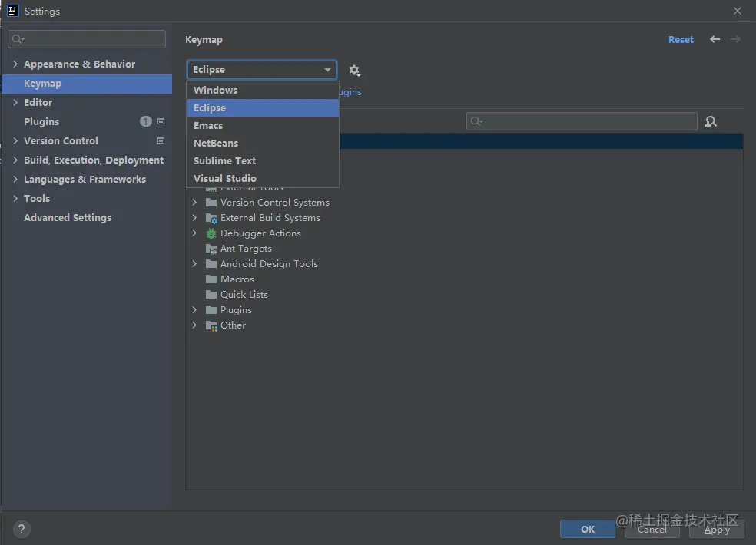Click the Version Control Systems folder icon
The image size is (756, 545).
click(211, 203)
